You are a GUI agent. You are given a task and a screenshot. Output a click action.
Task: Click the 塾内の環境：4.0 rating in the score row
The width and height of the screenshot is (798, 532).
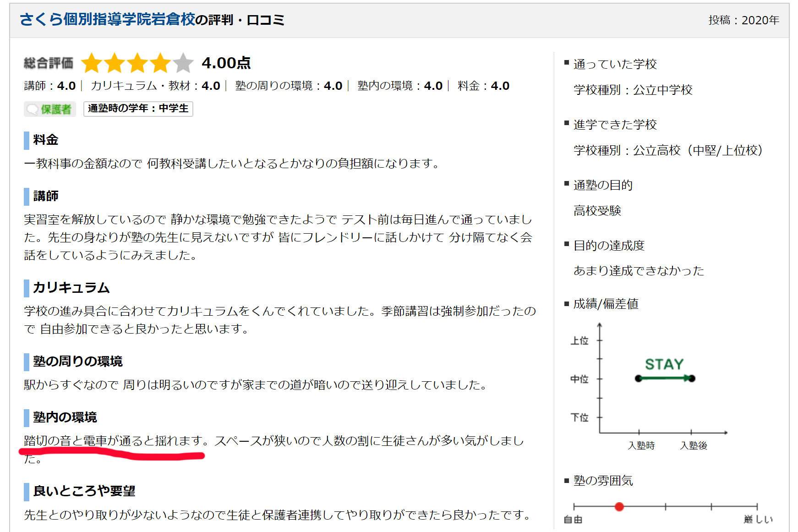click(x=400, y=86)
